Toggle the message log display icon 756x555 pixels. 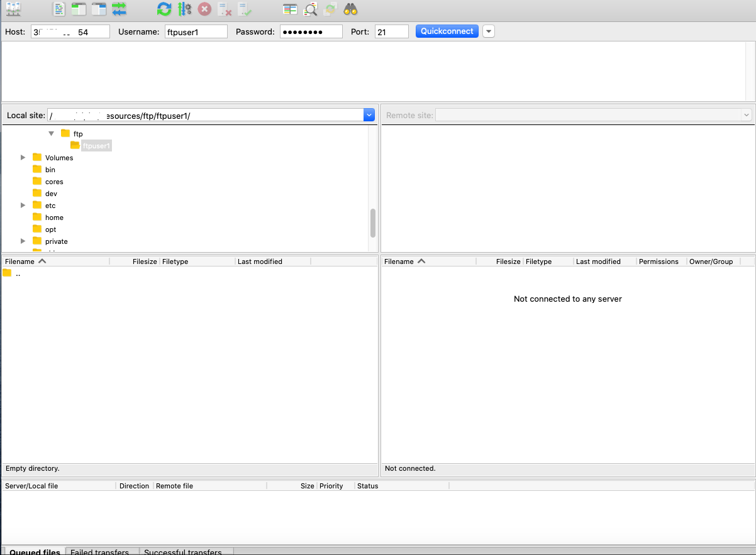[x=58, y=9]
